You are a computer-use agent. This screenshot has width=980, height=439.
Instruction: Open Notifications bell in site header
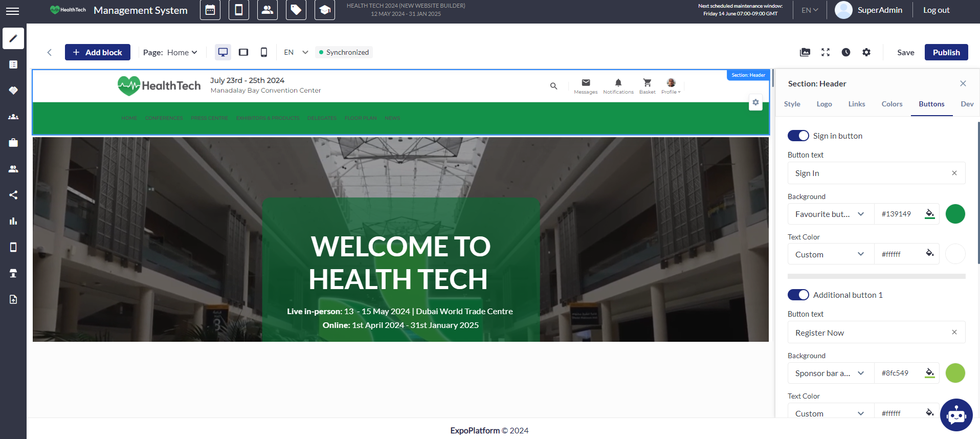tap(618, 86)
